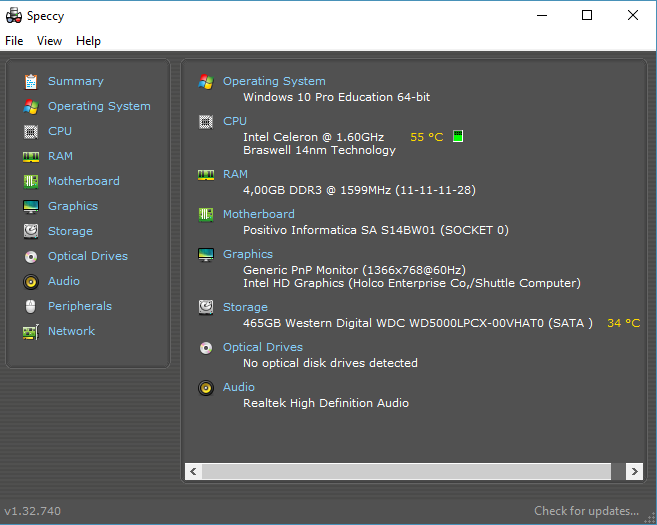Click the Speccy app icon in title bar
The width and height of the screenshot is (657, 525).
click(14, 16)
